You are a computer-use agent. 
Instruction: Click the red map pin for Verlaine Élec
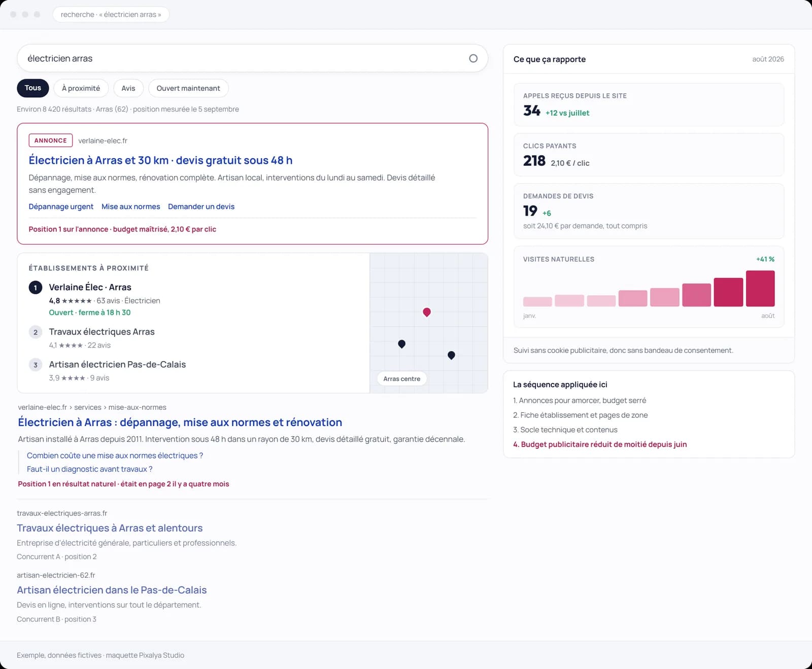tap(427, 312)
